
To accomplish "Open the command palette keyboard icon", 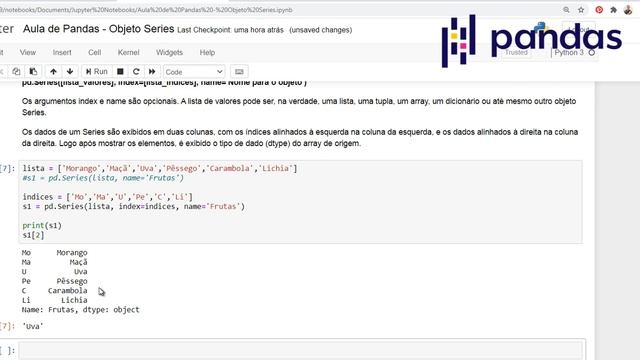I will (x=239, y=72).
